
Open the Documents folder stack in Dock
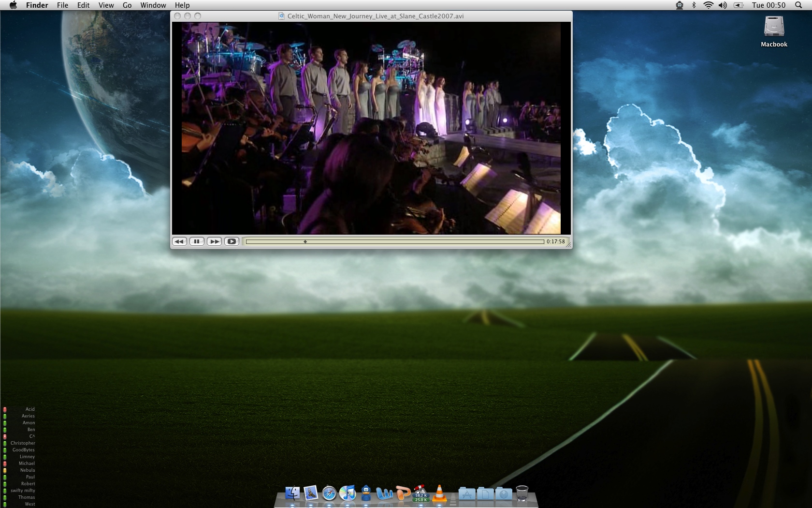coord(485,493)
